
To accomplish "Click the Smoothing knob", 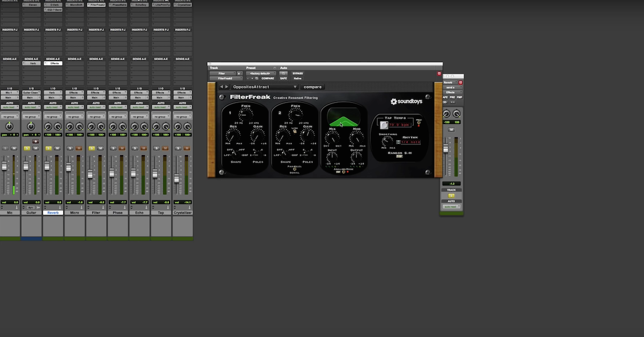I will click(x=387, y=142).
